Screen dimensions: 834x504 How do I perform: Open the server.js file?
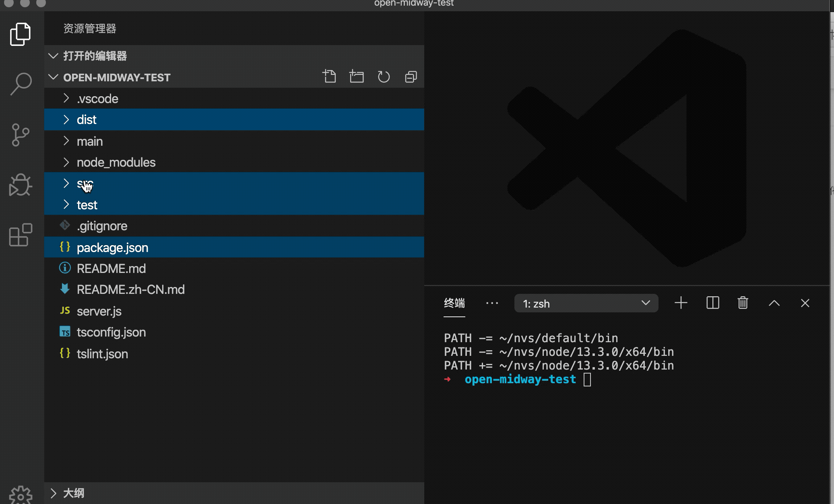pos(234,311)
